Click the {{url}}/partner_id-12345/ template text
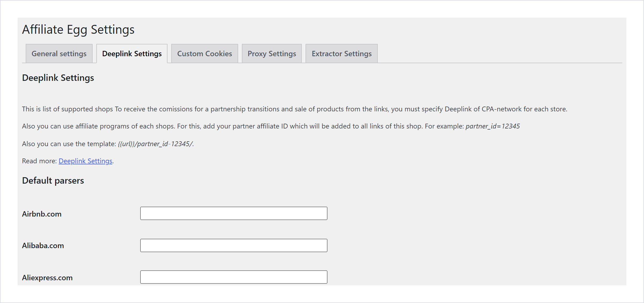Image resolution: width=644 pixels, height=303 pixels. click(155, 144)
